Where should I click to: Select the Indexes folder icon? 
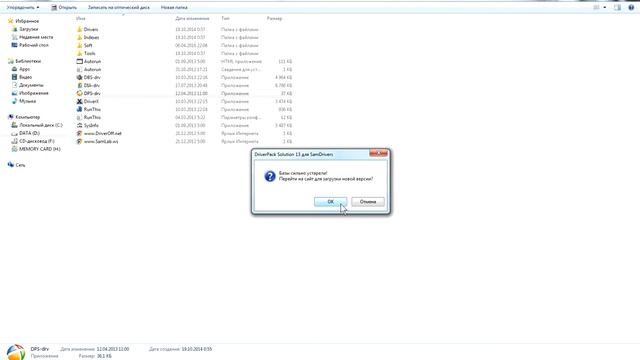click(80, 38)
